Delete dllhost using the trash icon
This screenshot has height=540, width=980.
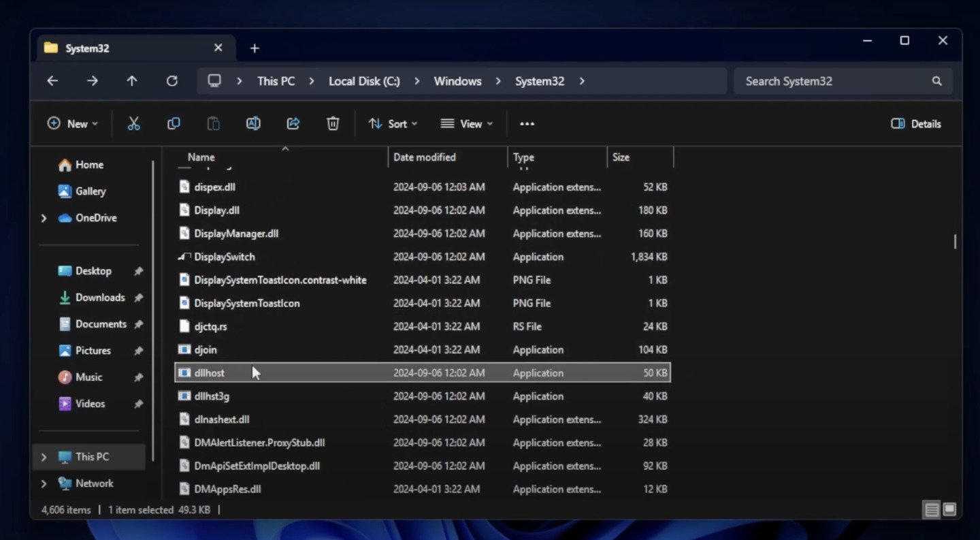coord(333,123)
